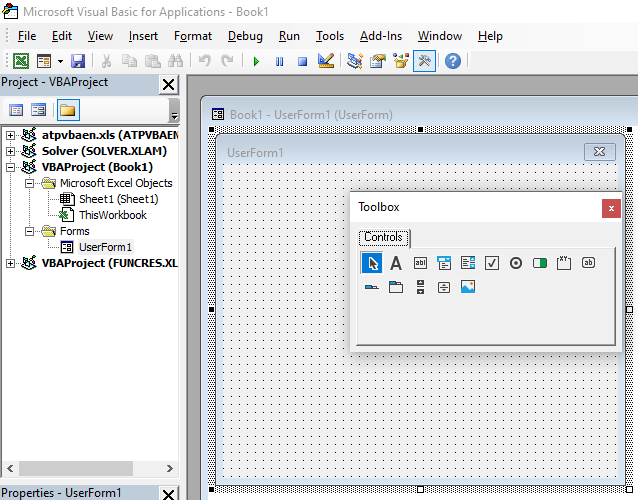
Task: Open Visual Basic Help question icon
Action: 453,61
